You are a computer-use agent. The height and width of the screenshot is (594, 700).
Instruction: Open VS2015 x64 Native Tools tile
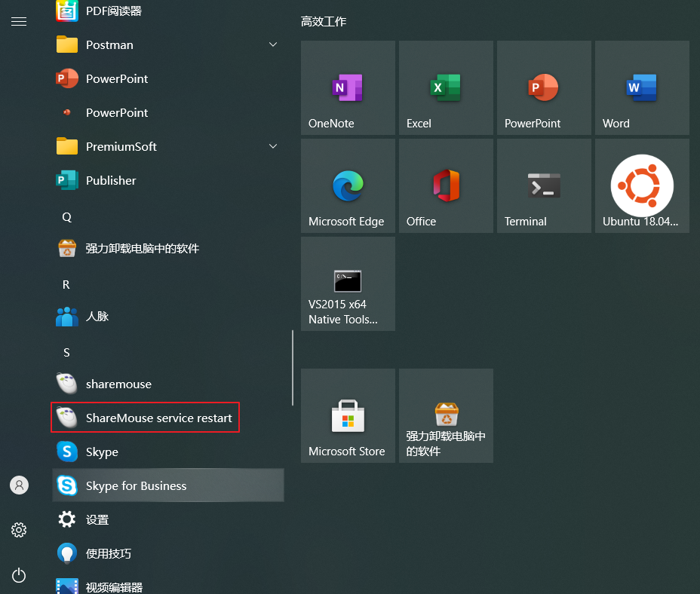tap(348, 284)
